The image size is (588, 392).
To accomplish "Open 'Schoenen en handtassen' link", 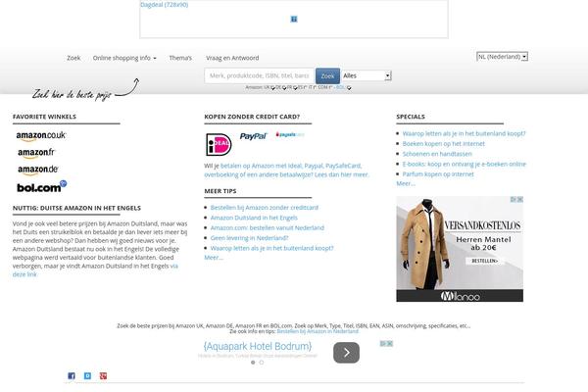I will (x=437, y=154).
